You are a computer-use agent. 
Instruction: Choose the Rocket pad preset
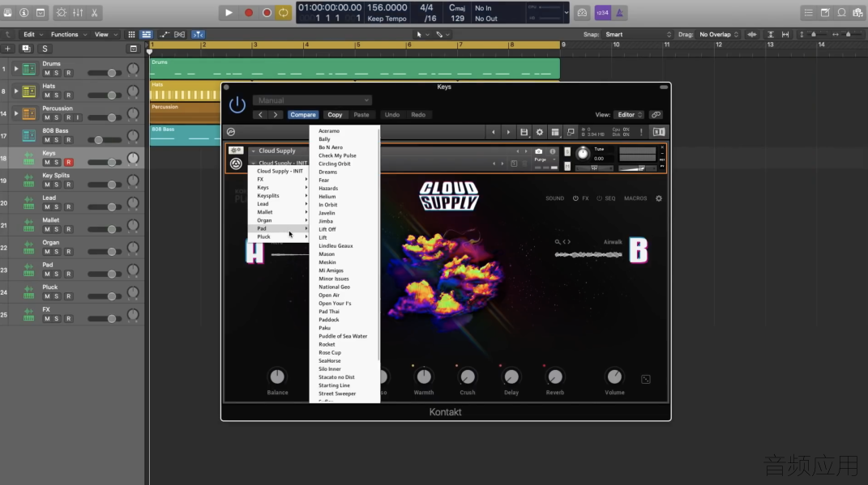click(327, 344)
